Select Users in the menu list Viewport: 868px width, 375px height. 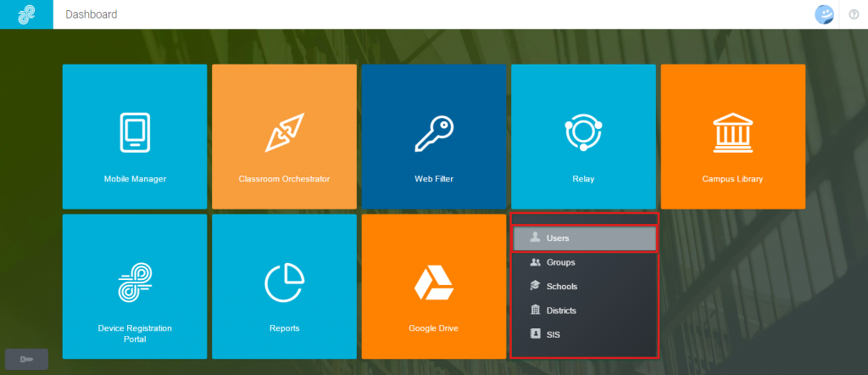pos(584,238)
